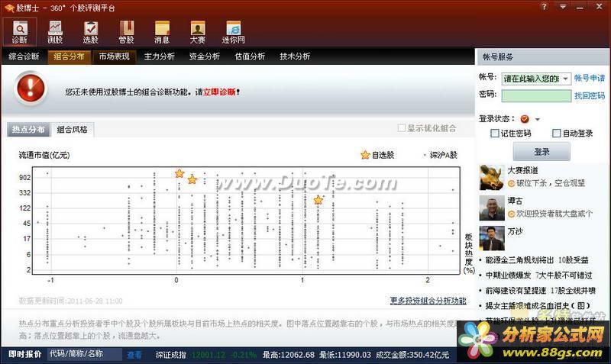
Task: Open the 诊断 diagnosis tool icon
Action: click(20, 31)
